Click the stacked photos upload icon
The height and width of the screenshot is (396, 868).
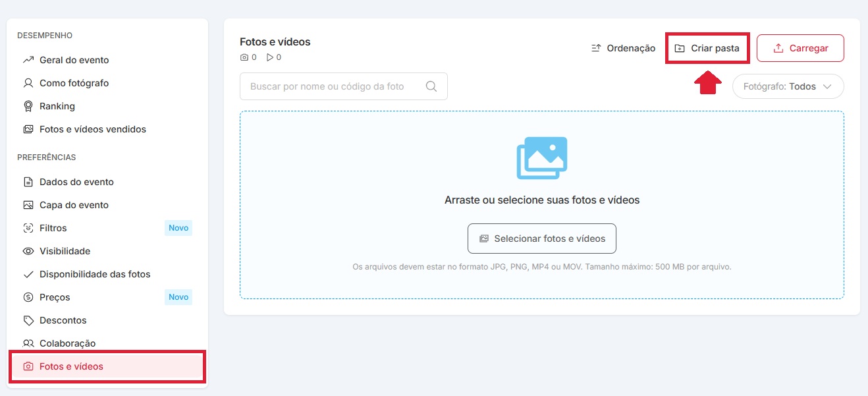541,158
